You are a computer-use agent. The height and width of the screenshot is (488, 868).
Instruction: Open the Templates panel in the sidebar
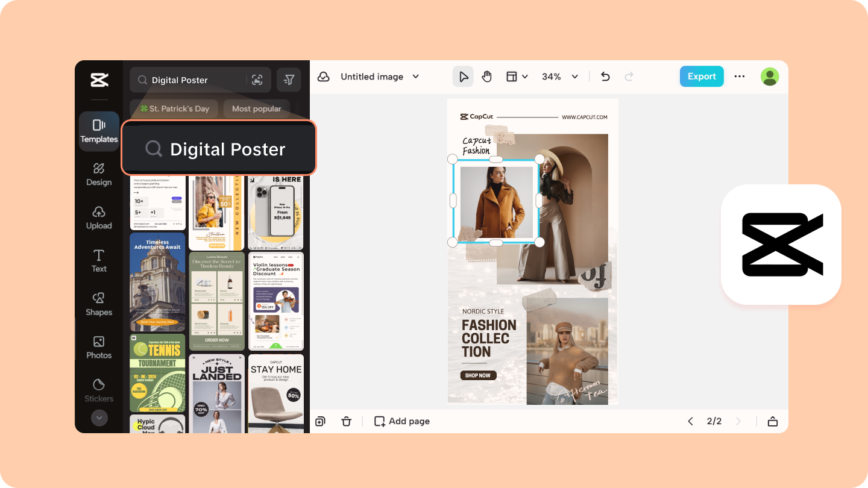click(99, 131)
